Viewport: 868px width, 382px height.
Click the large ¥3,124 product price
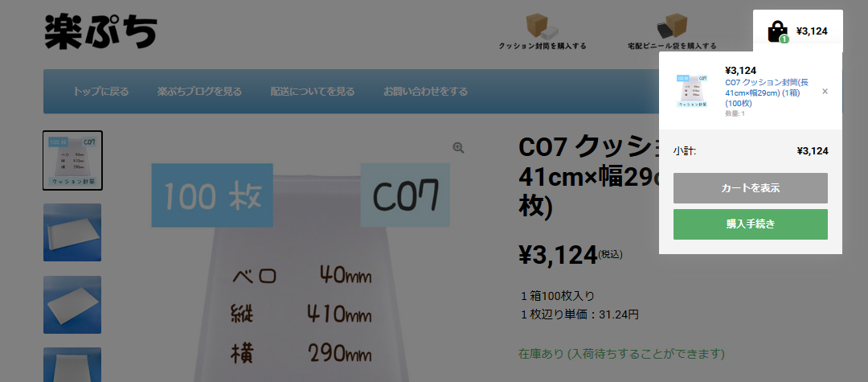click(x=558, y=255)
